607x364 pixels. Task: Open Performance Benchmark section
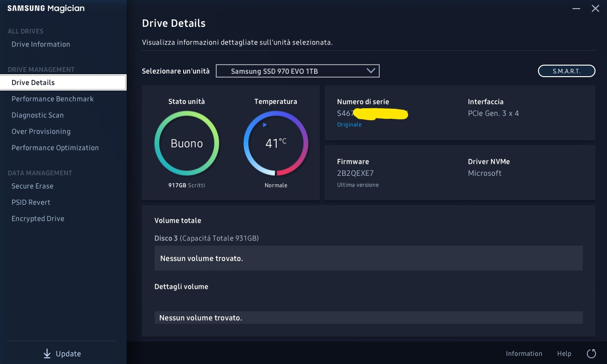53,99
